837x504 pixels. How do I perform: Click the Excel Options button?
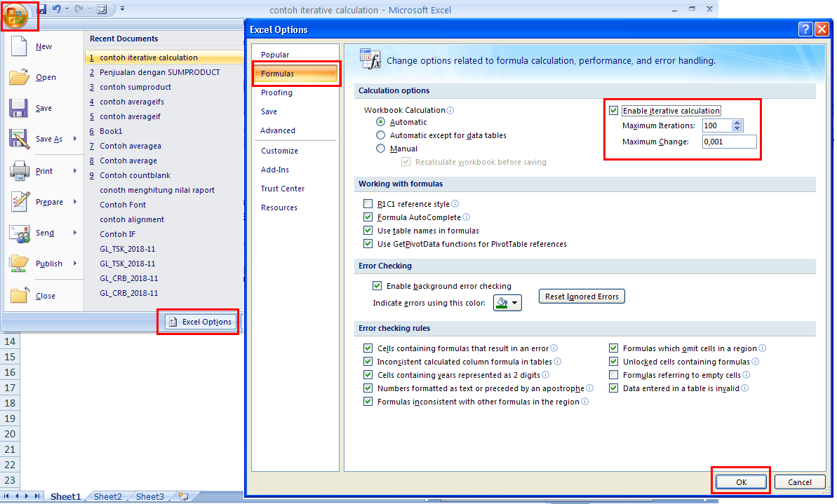[x=201, y=322]
